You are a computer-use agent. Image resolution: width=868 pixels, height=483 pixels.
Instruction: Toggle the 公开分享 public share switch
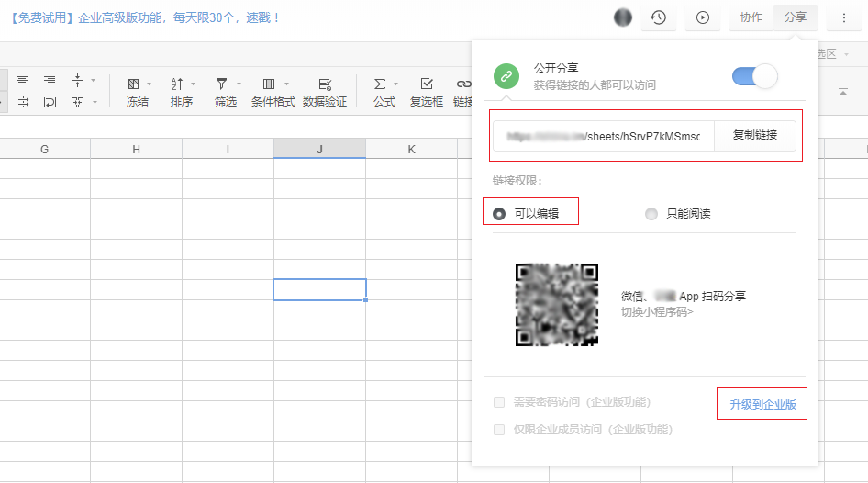pyautogui.click(x=754, y=76)
